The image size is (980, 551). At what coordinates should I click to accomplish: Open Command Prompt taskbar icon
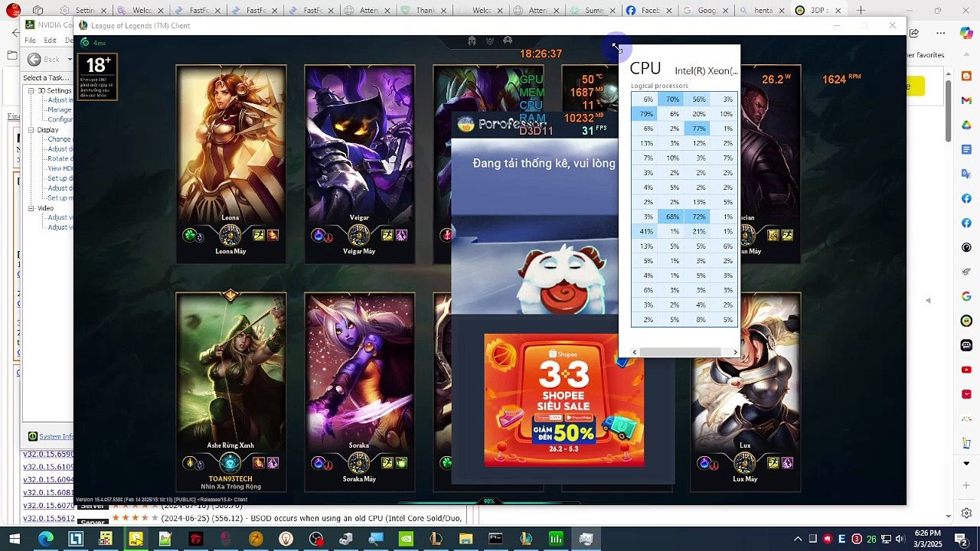coord(495,539)
